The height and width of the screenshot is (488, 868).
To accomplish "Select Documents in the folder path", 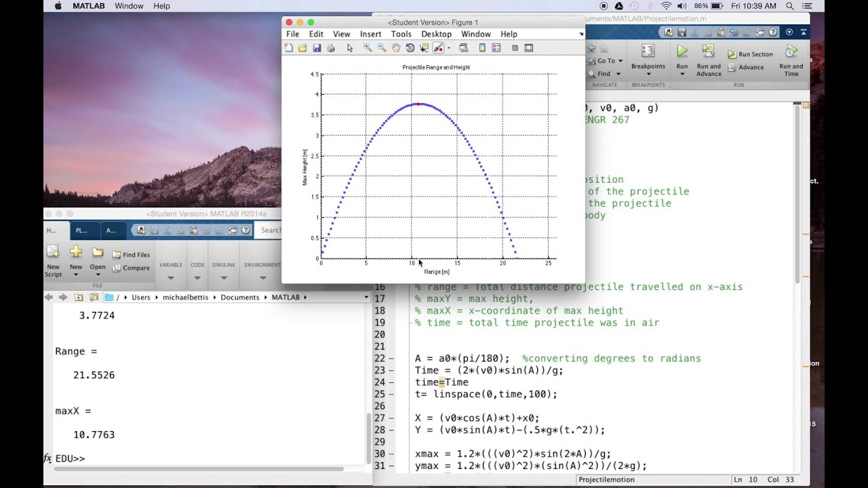I will coord(240,297).
